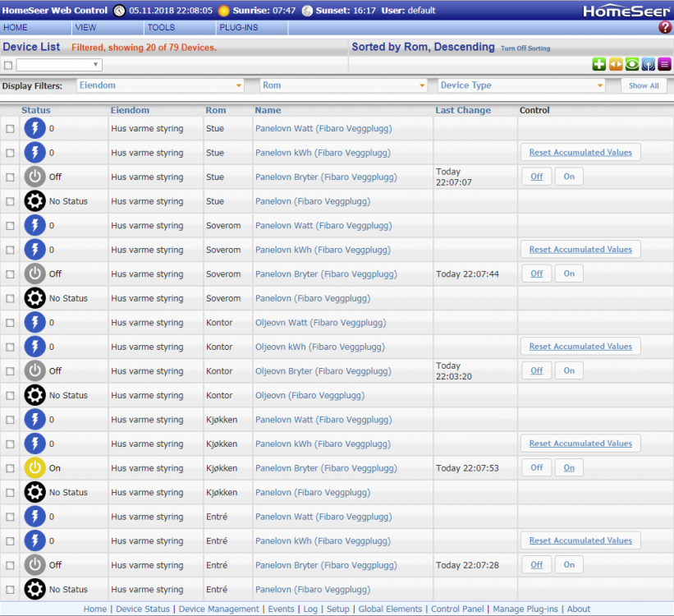Tick the select-all checkbox below Device List
The width and height of the screenshot is (674, 616).
click(x=8, y=65)
